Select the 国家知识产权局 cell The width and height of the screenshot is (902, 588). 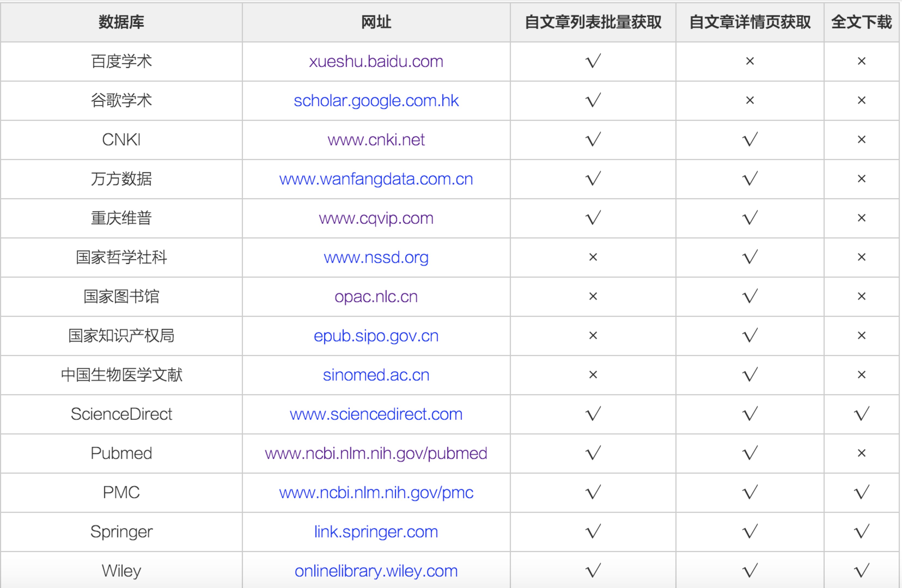(x=121, y=336)
